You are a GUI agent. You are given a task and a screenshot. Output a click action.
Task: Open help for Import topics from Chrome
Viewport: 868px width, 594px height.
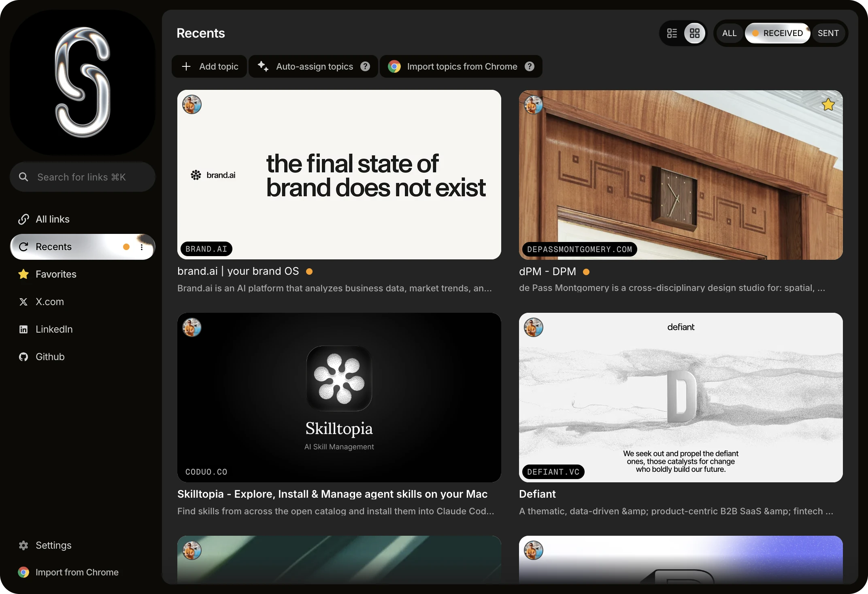[x=530, y=66]
